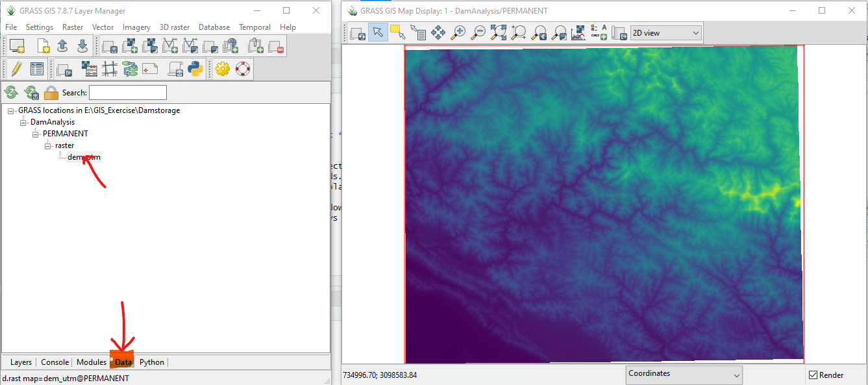The image size is (868, 385).
Task: Open the Raster menu
Action: [73, 27]
